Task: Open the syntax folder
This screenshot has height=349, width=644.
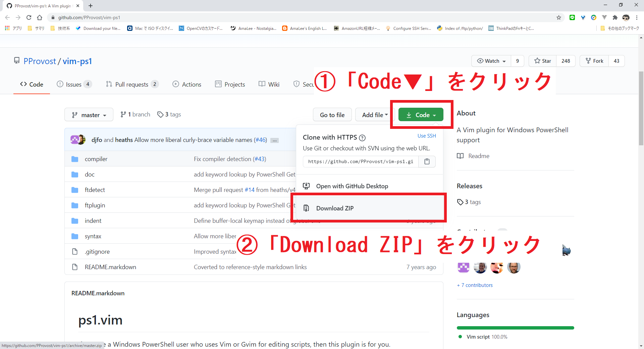Action: pos(93,236)
